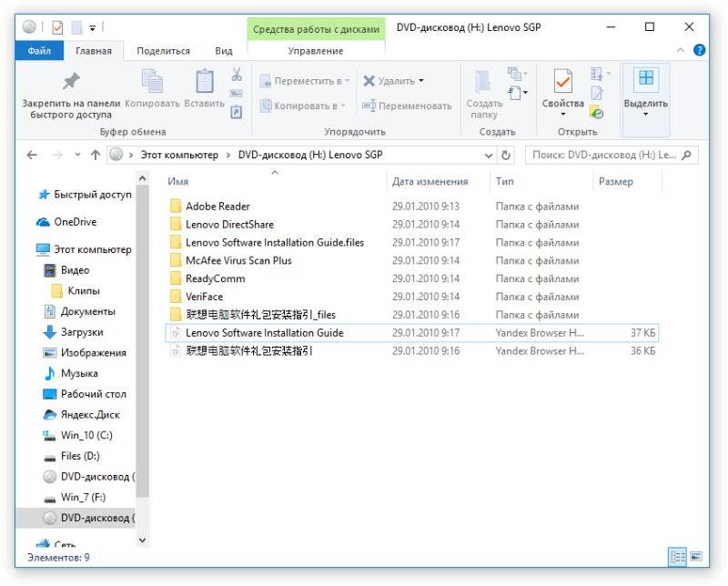Click the Refresh icon next to address bar
Image resolution: width=728 pixels, height=586 pixels.
[x=506, y=155]
